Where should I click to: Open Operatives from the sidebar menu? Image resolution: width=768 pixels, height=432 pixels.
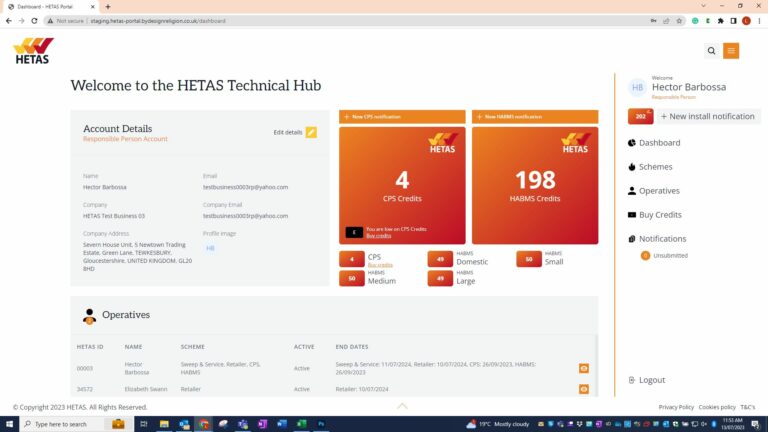(659, 191)
